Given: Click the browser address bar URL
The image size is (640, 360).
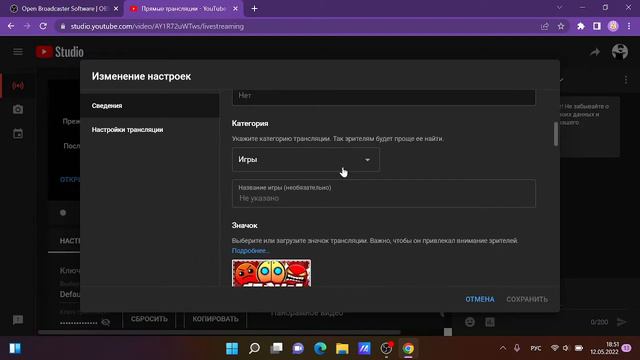Looking at the screenshot, I should 157,26.
